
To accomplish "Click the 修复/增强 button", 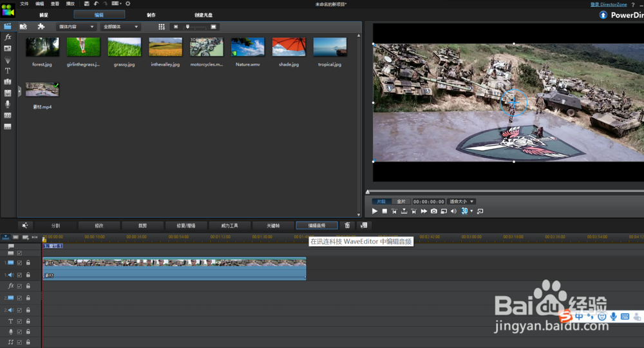I will click(186, 226).
